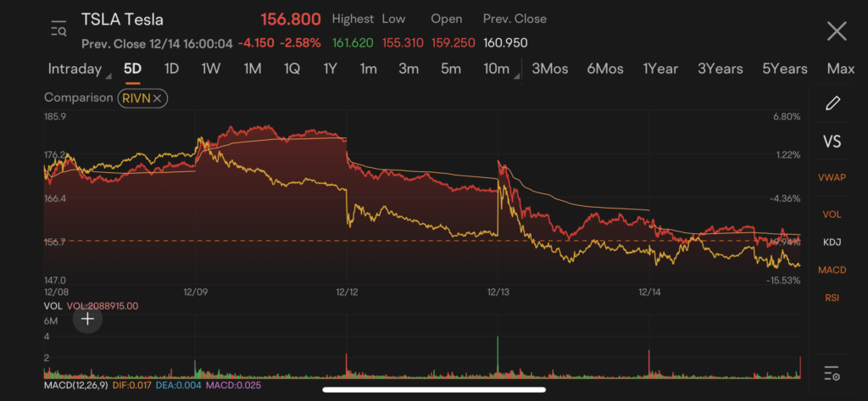
Task: Choose the 3Mos range
Action: pos(549,69)
